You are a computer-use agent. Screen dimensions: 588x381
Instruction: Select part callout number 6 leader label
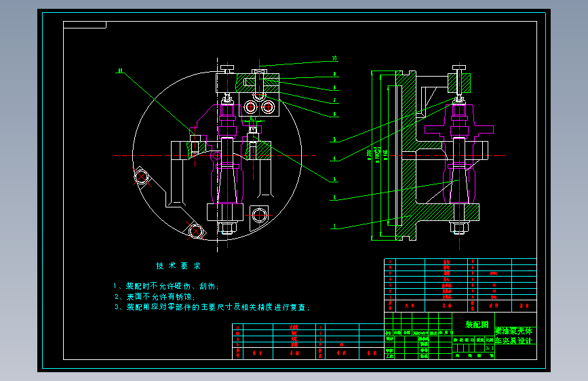click(334, 114)
